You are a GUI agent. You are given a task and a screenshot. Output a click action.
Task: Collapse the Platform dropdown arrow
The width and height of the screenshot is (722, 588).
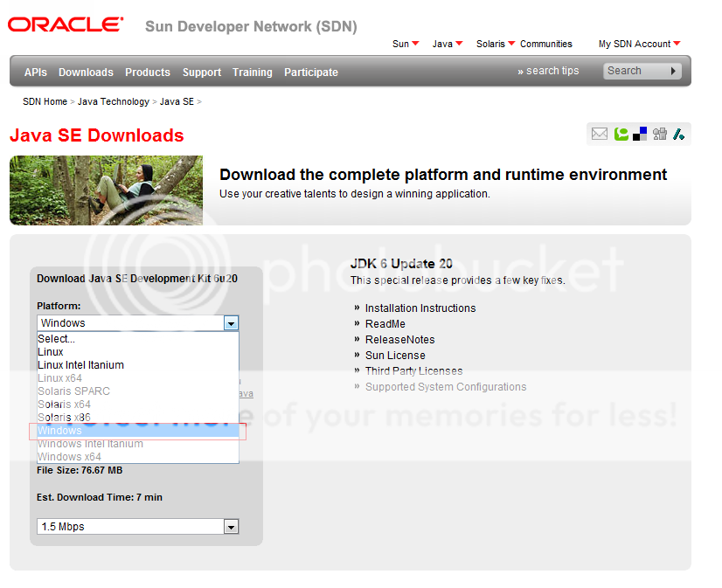[x=231, y=323]
